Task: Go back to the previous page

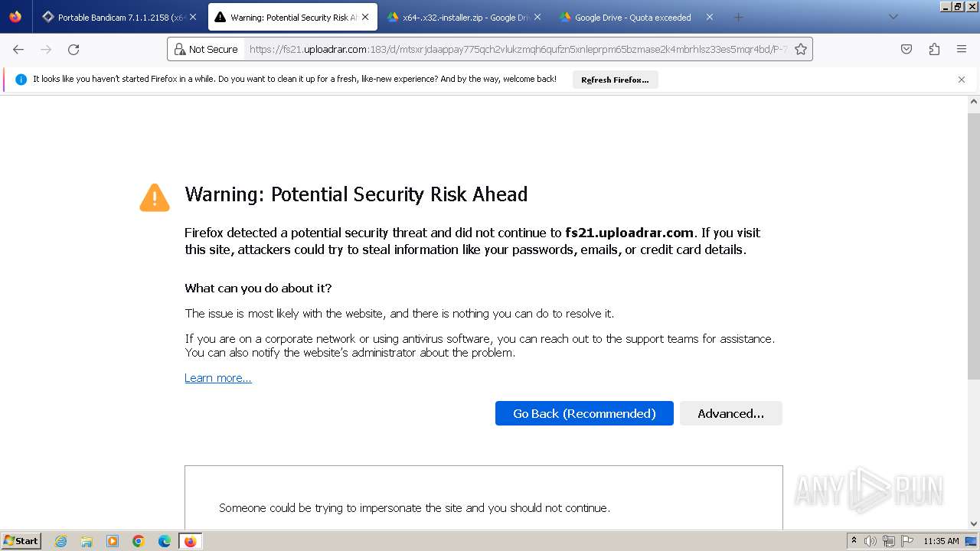Action: point(18,50)
